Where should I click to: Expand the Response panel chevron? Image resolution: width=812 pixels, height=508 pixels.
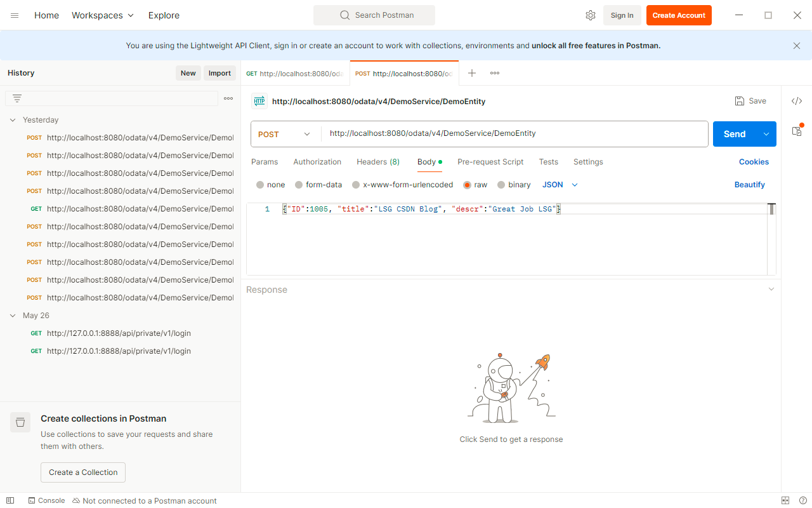771,290
